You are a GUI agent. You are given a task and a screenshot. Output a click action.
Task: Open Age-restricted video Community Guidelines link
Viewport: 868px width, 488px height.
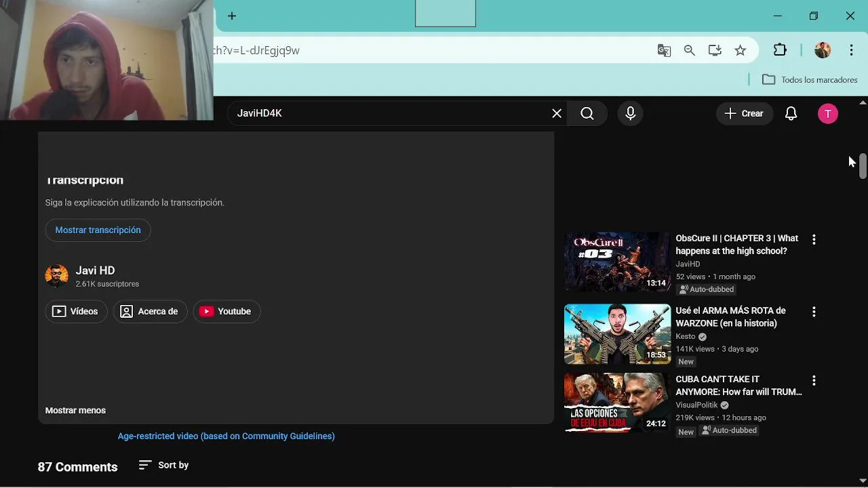point(226,436)
